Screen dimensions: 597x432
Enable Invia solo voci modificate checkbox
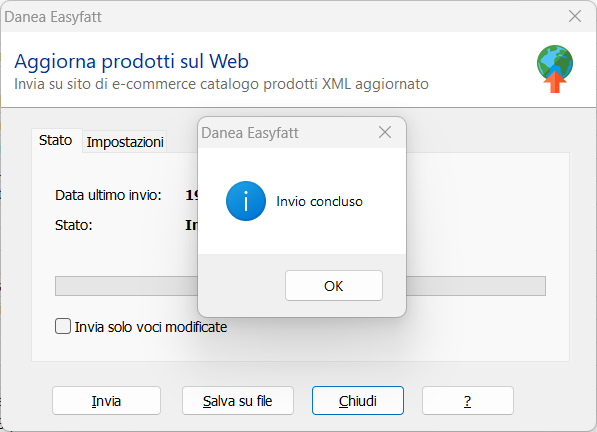pos(63,327)
